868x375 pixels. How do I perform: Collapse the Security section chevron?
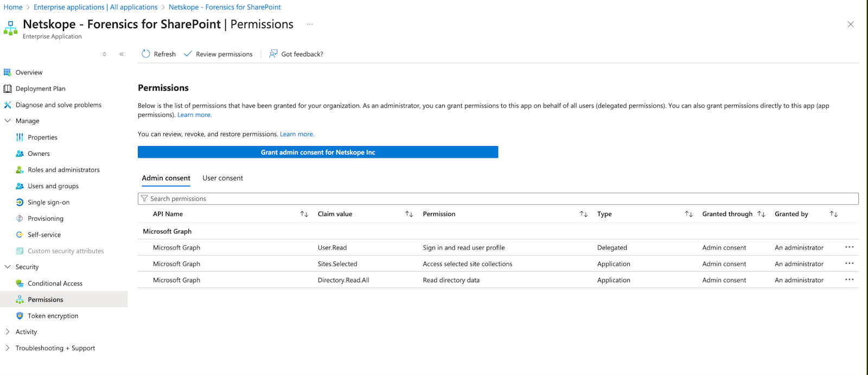coord(8,266)
